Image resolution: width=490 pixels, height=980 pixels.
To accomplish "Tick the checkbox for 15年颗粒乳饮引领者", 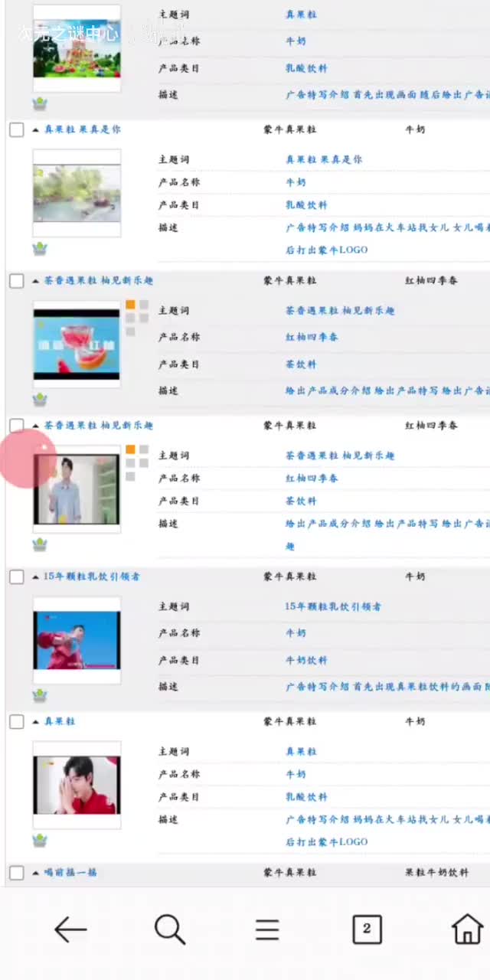I will pyautogui.click(x=17, y=577).
